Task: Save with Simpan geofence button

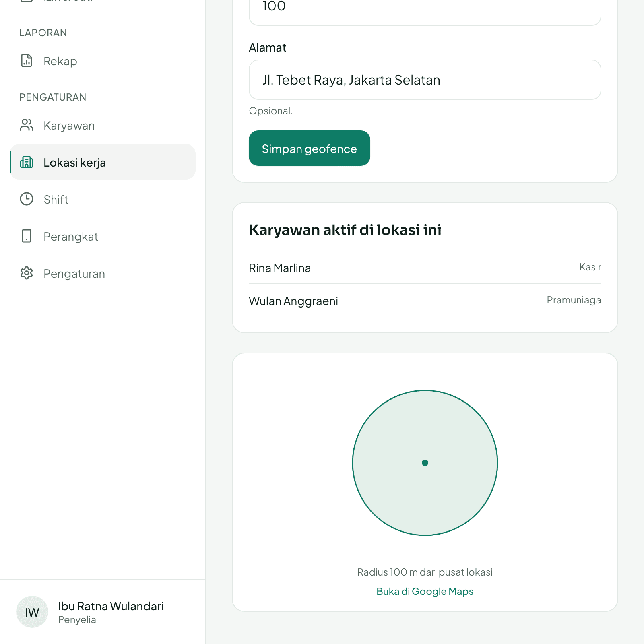Action: coord(310,148)
